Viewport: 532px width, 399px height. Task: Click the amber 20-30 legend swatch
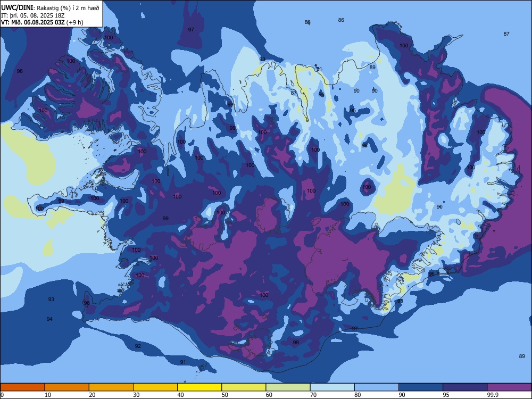click(111, 387)
